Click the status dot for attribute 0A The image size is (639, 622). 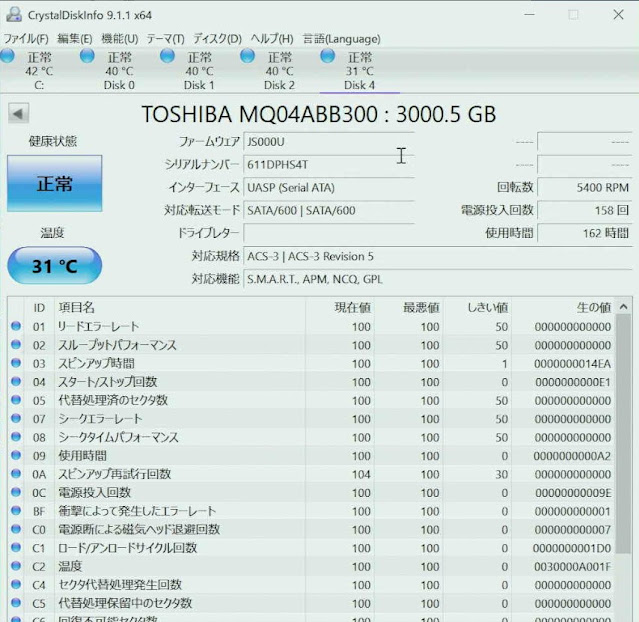coord(16,474)
